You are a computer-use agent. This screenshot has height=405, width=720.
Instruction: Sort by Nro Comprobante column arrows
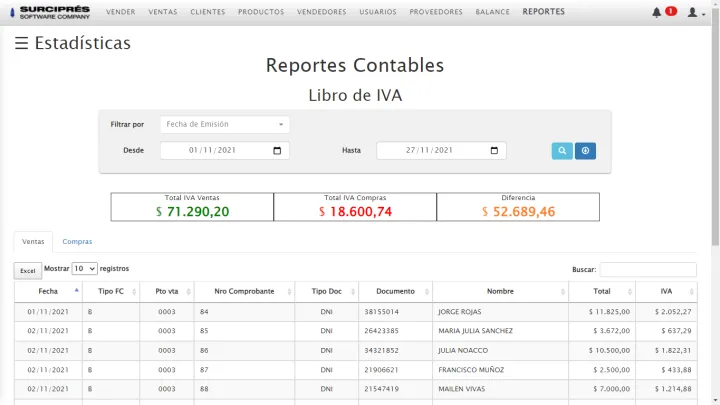coord(289,292)
